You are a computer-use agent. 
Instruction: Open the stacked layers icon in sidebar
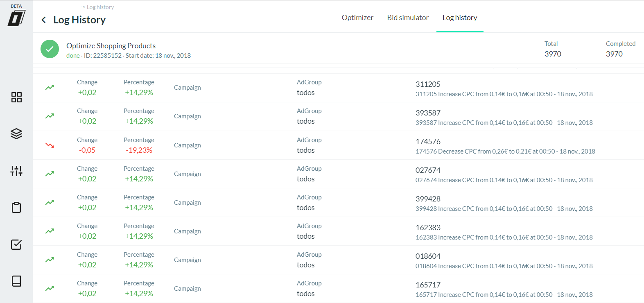tap(16, 134)
